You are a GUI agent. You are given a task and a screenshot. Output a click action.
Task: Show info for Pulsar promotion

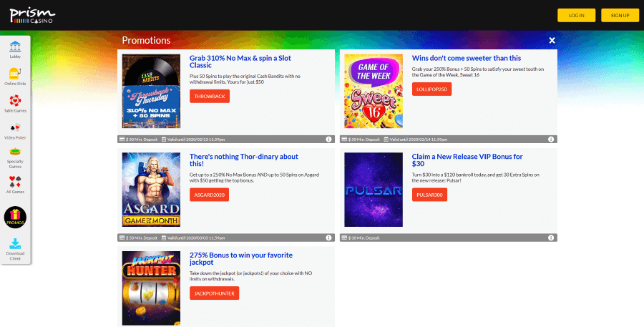(x=551, y=238)
